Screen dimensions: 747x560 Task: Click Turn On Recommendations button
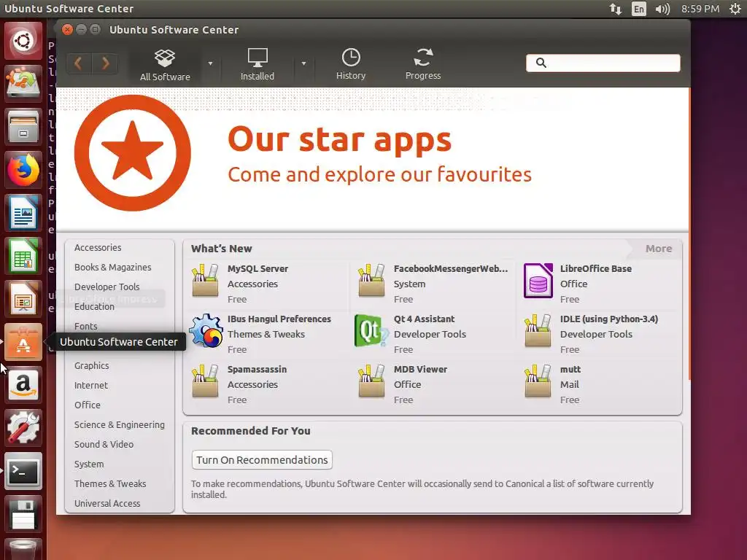262,460
